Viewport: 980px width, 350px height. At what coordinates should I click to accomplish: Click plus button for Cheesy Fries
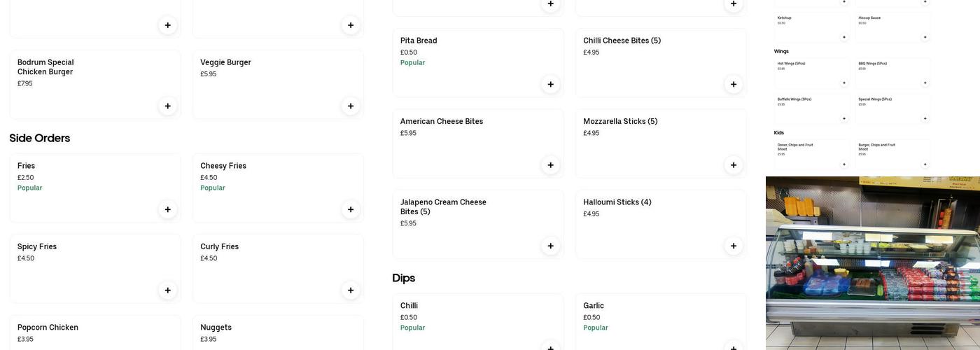pyautogui.click(x=351, y=209)
